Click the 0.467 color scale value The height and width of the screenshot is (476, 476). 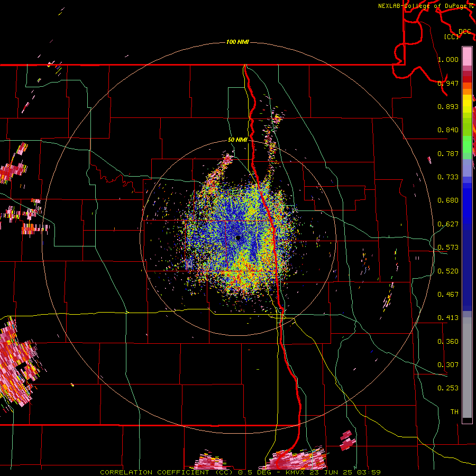pyautogui.click(x=448, y=295)
